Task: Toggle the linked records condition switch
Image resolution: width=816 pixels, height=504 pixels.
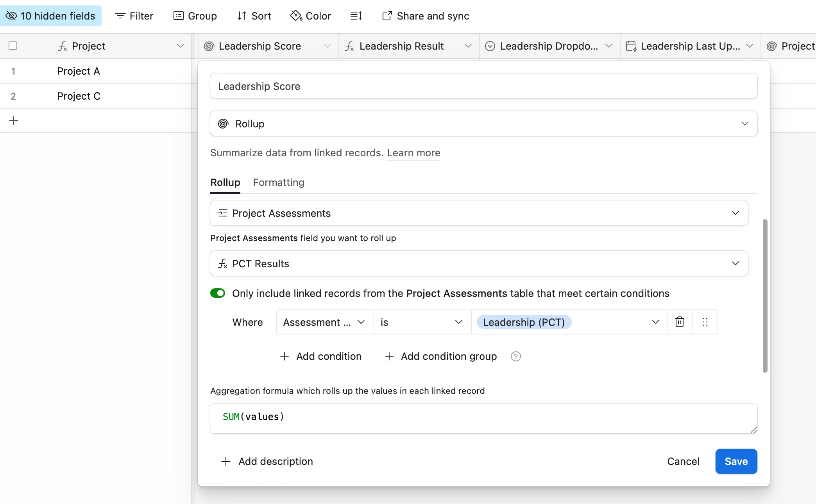Action: 218,293
